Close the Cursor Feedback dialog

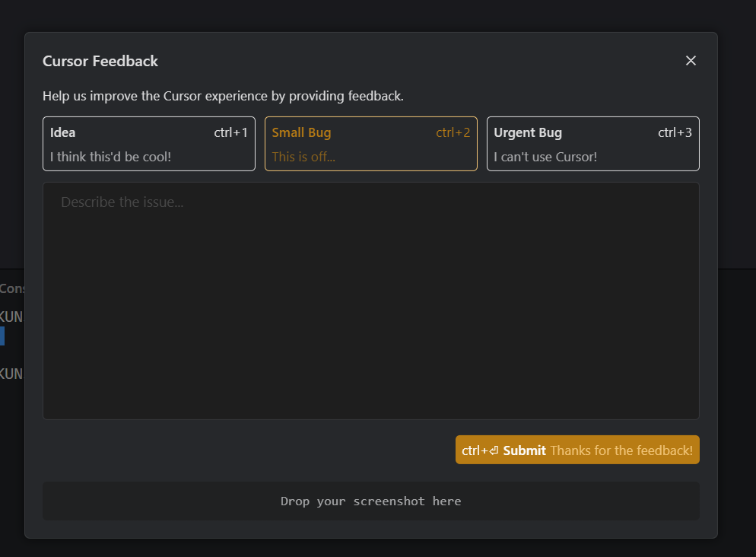coord(691,61)
